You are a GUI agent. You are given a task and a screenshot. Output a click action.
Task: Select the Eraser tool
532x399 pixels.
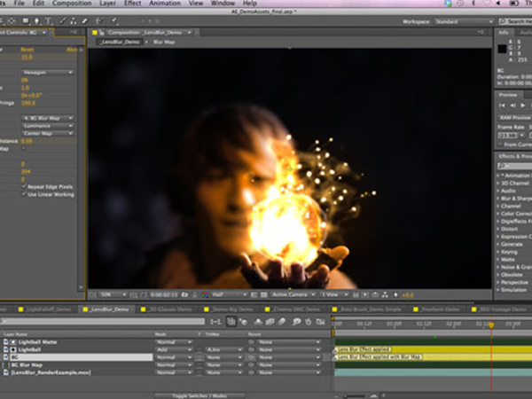click(85, 21)
